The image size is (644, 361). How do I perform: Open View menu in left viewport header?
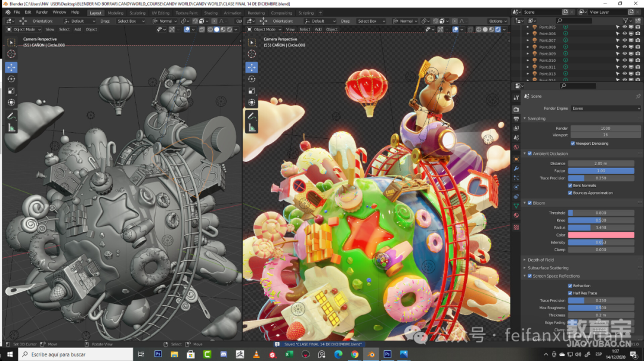coord(49,30)
